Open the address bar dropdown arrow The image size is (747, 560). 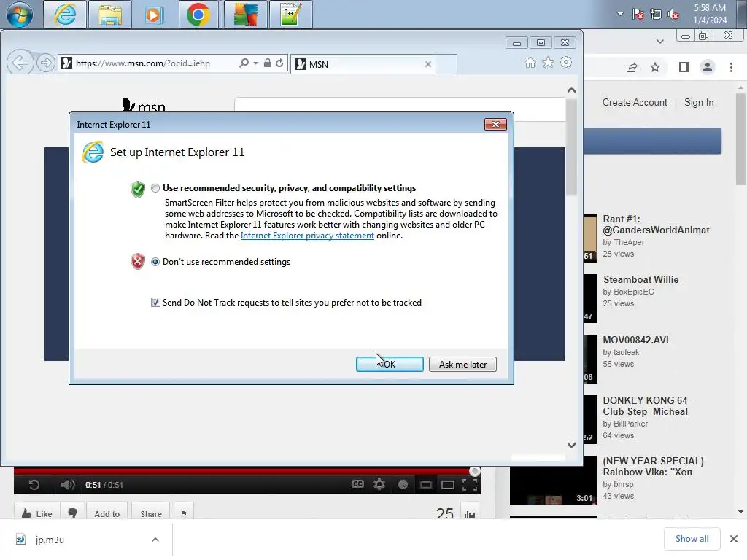coord(256,63)
